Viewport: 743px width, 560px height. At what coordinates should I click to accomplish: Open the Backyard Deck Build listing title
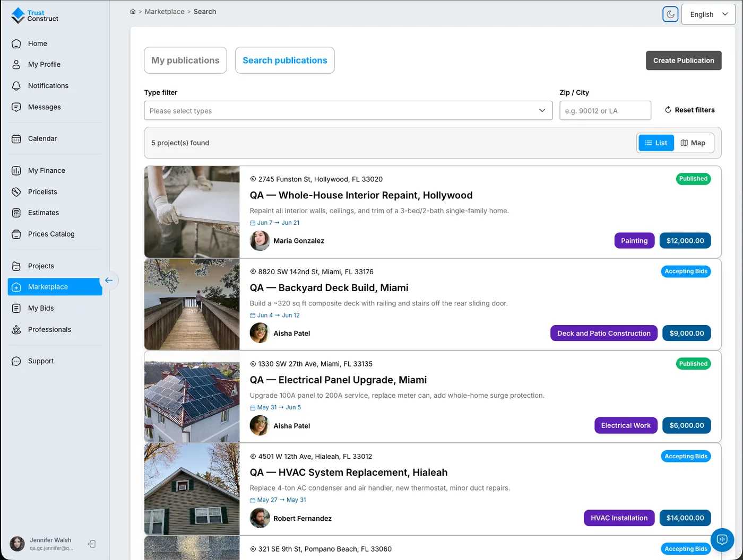[329, 287]
